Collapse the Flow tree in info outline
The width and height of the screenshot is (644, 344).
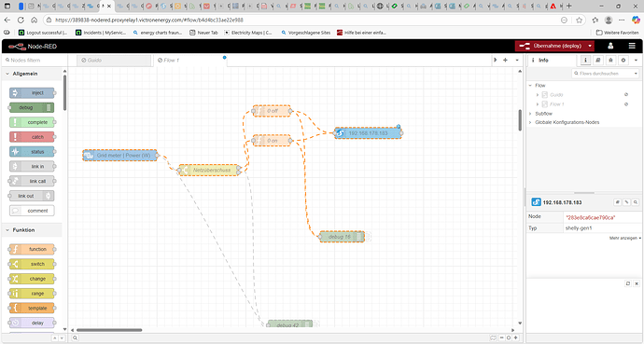(x=530, y=85)
